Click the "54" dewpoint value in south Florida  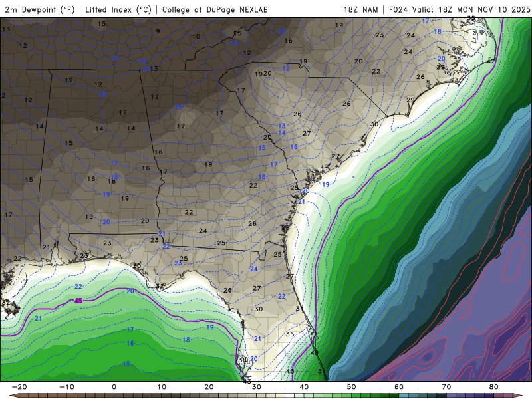[x=322, y=371]
